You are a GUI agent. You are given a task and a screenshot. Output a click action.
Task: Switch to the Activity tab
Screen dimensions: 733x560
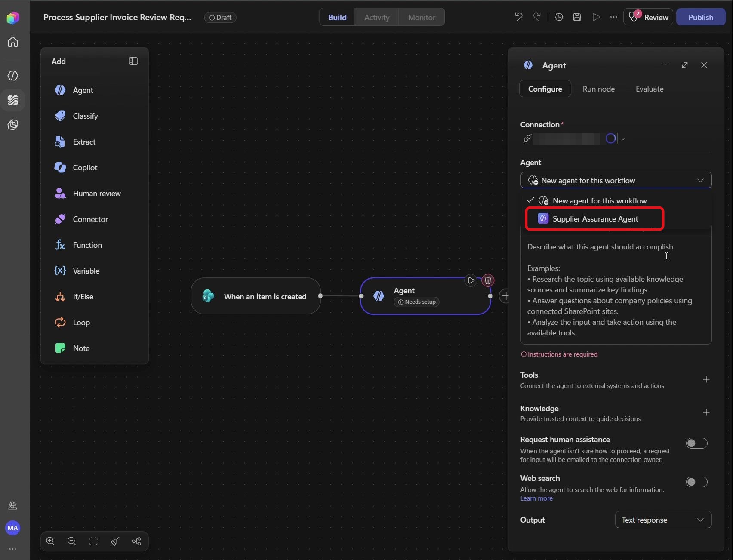(x=377, y=17)
